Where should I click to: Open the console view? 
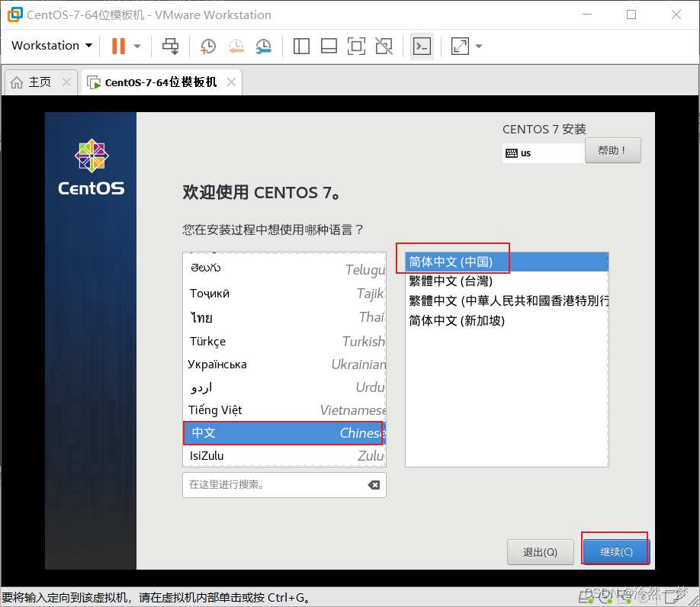coord(422,46)
